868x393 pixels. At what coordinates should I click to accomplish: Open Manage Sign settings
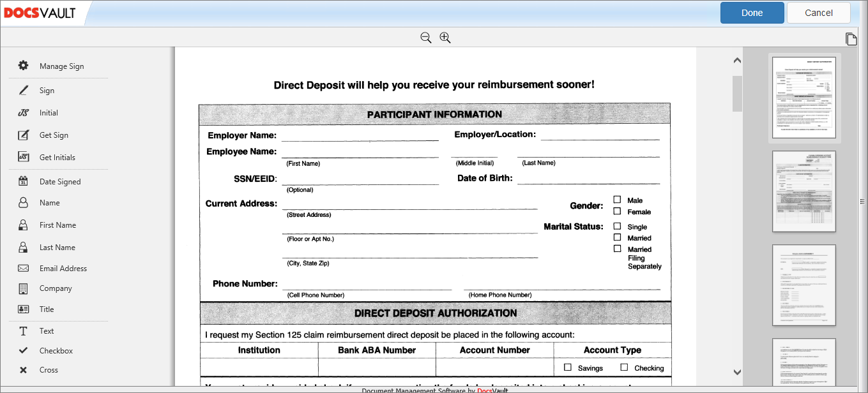(x=61, y=66)
